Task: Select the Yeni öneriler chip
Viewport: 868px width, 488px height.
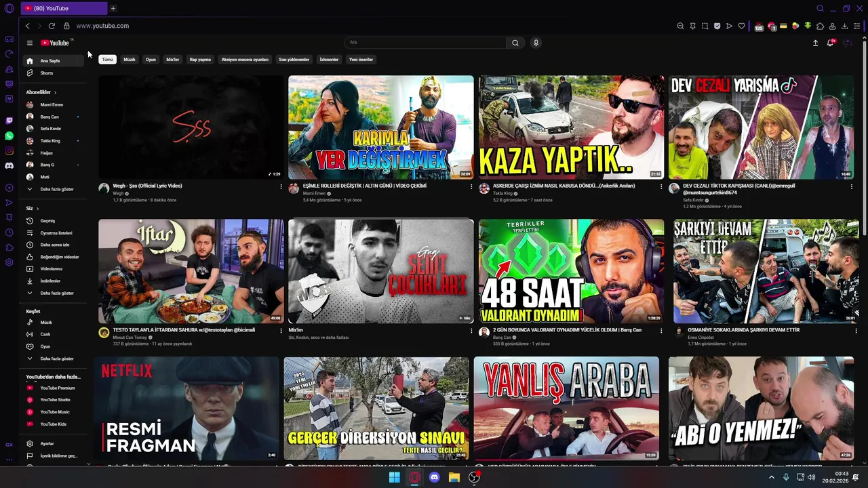Action: pos(361,60)
